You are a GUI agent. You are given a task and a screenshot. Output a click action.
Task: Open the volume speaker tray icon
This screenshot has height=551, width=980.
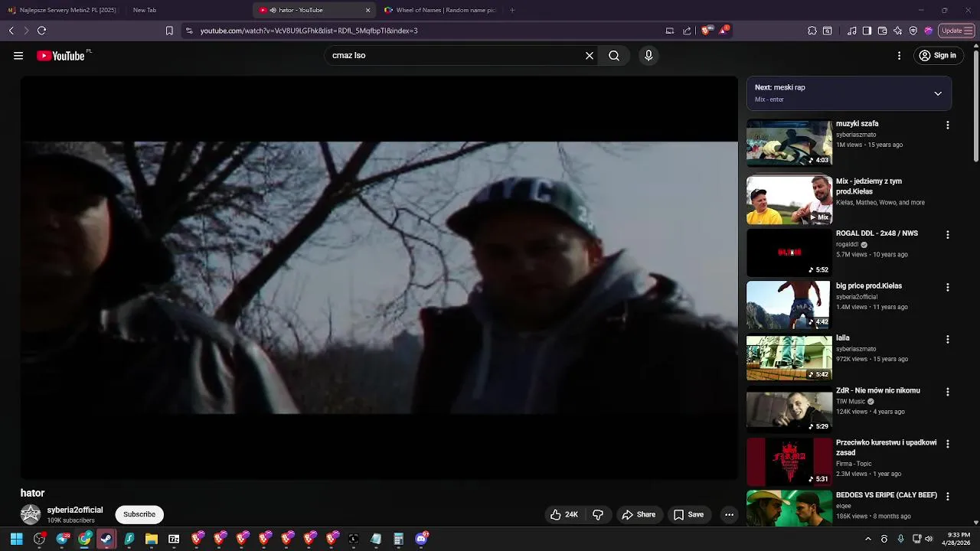(929, 539)
